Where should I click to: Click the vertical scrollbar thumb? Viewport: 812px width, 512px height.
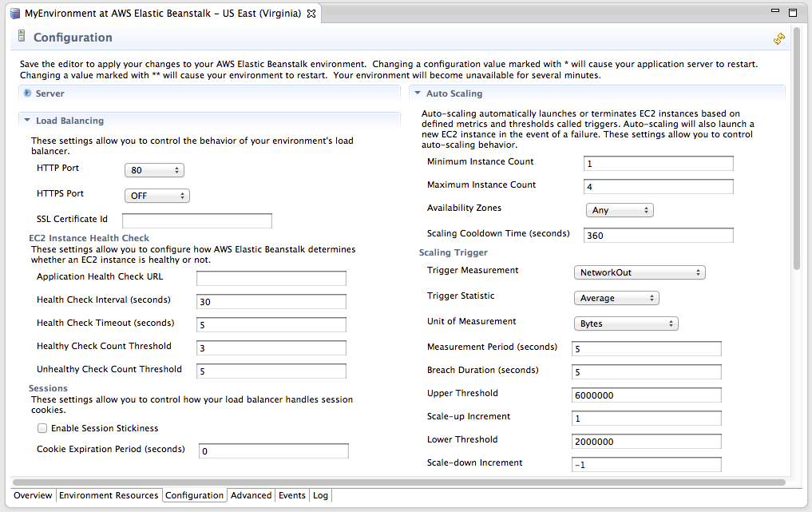797,148
